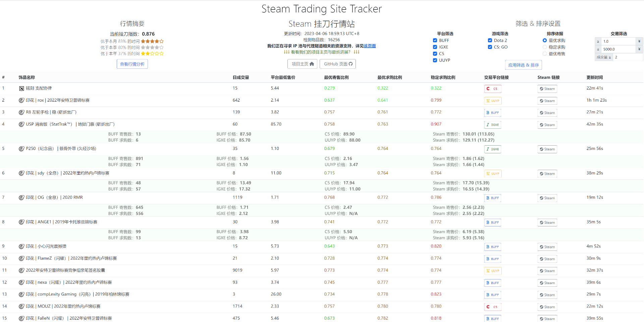
Task: Apply filters with 应用筛选 & 排序
Action: [524, 65]
